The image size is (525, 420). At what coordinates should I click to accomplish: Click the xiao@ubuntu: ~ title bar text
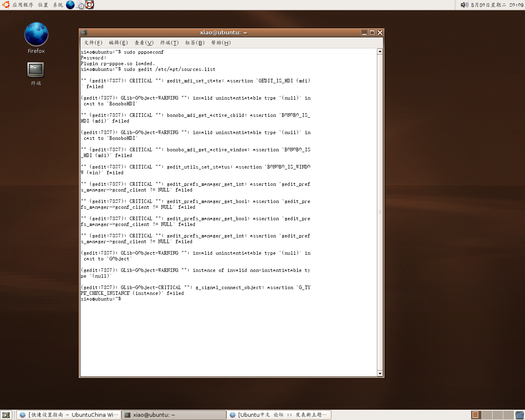(x=224, y=33)
